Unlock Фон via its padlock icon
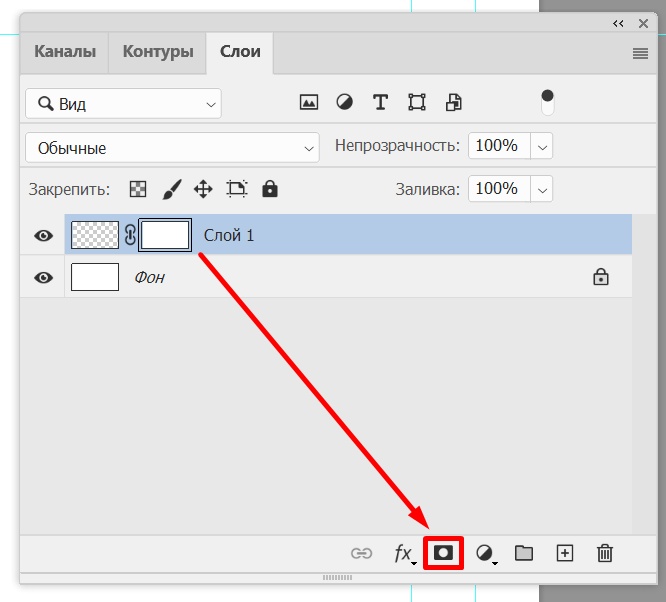Viewport: 666px width, 602px height. 601,277
